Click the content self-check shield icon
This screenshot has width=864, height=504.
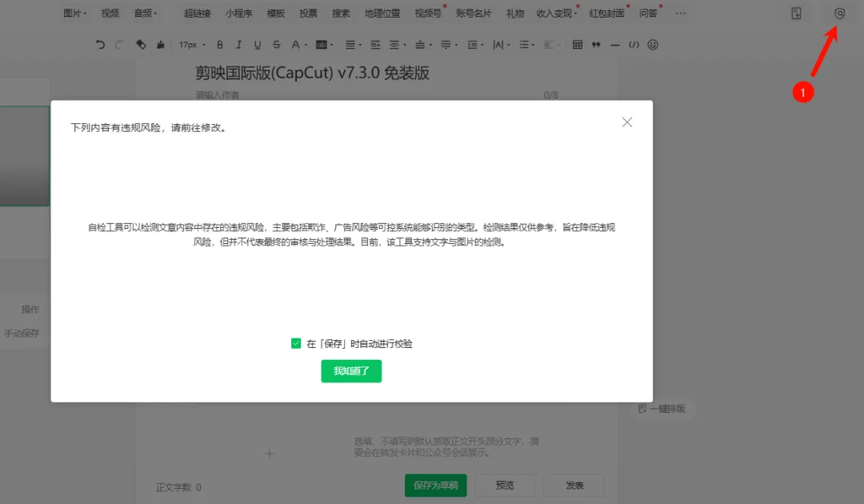839,14
